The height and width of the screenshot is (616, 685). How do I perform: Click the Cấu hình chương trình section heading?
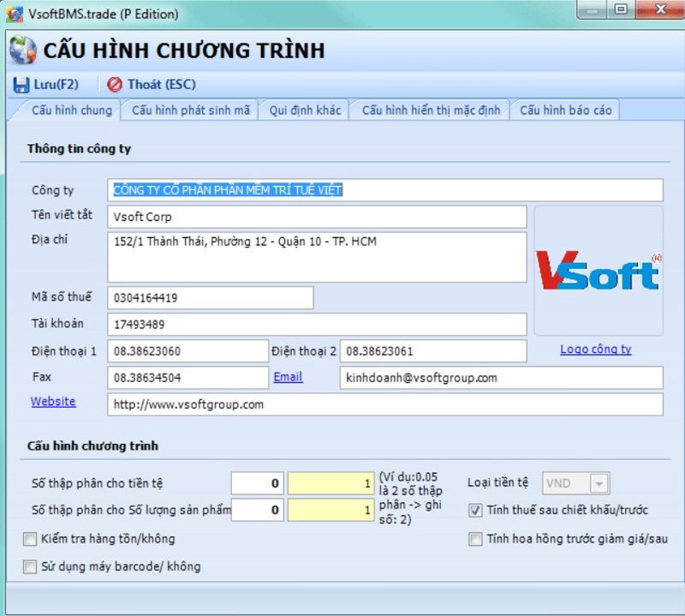92,446
